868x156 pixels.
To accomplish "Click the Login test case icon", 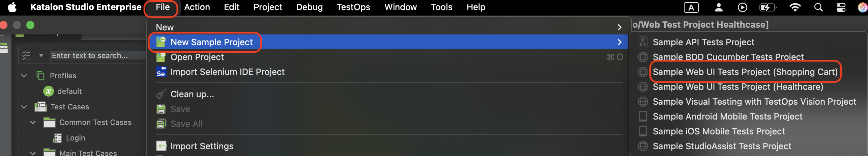I will [58, 138].
